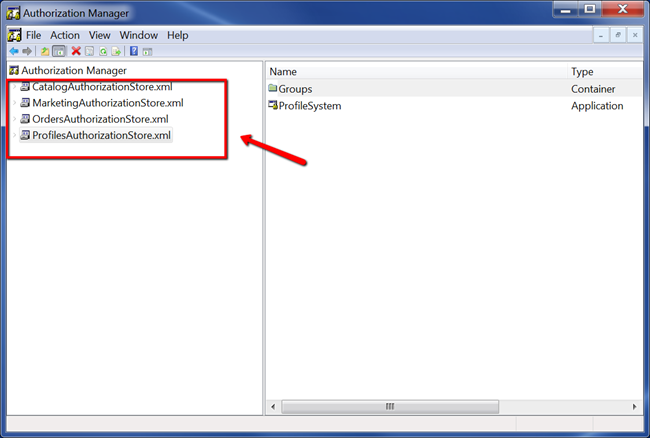The width and height of the screenshot is (650, 438).
Task: Click the Properties toolbar icon
Action: pos(89,51)
